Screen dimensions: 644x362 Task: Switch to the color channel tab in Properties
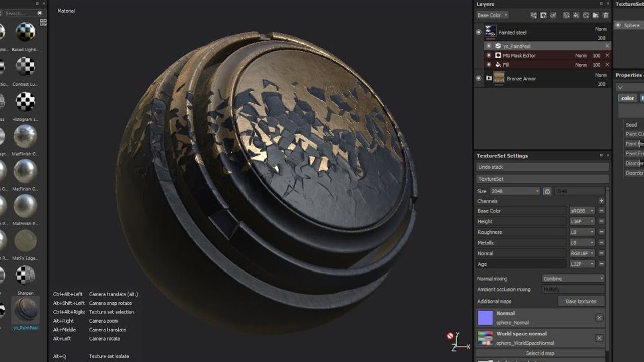pyautogui.click(x=627, y=97)
